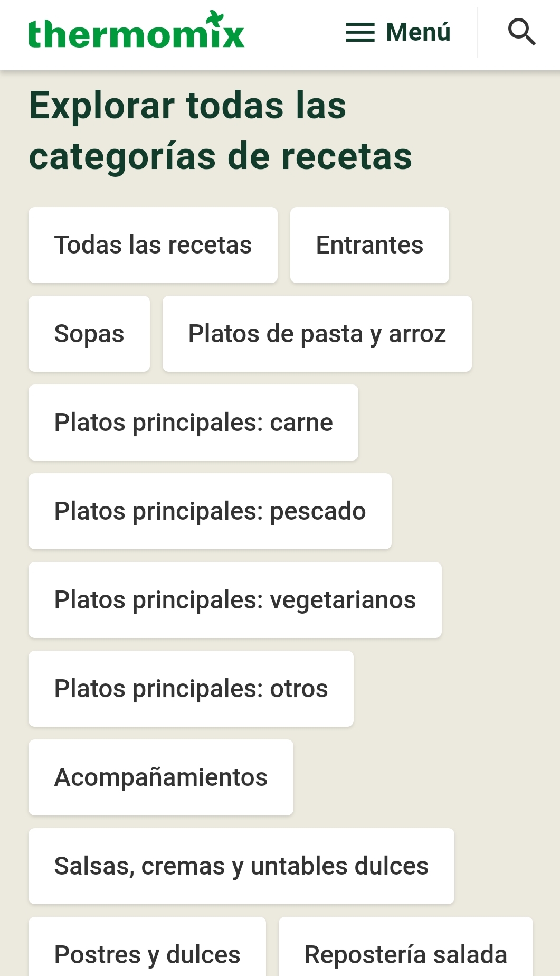
Task: Open Platos principales: vegetarianos
Action: click(235, 600)
